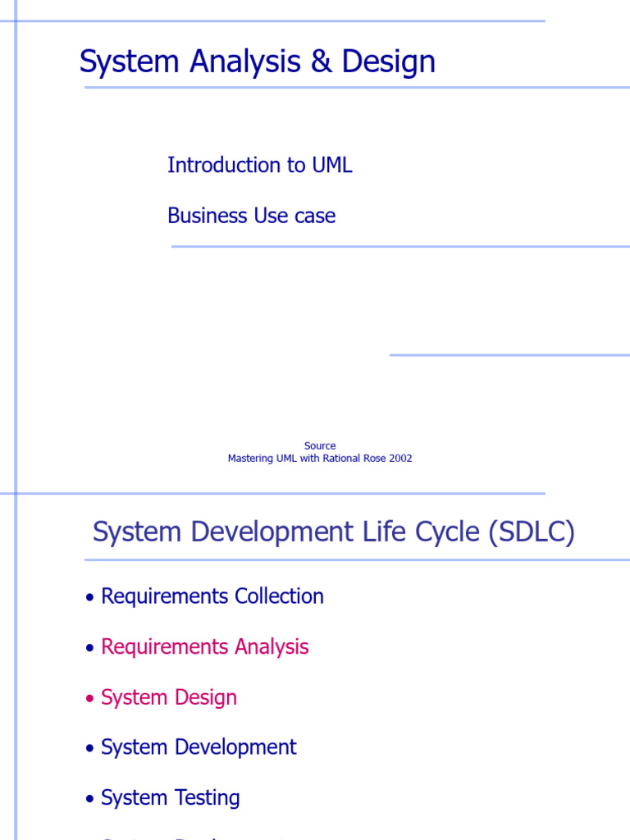Viewport: 630px width, 840px height.
Task: Select the 'System Analysis & Design' title
Action: [x=257, y=62]
